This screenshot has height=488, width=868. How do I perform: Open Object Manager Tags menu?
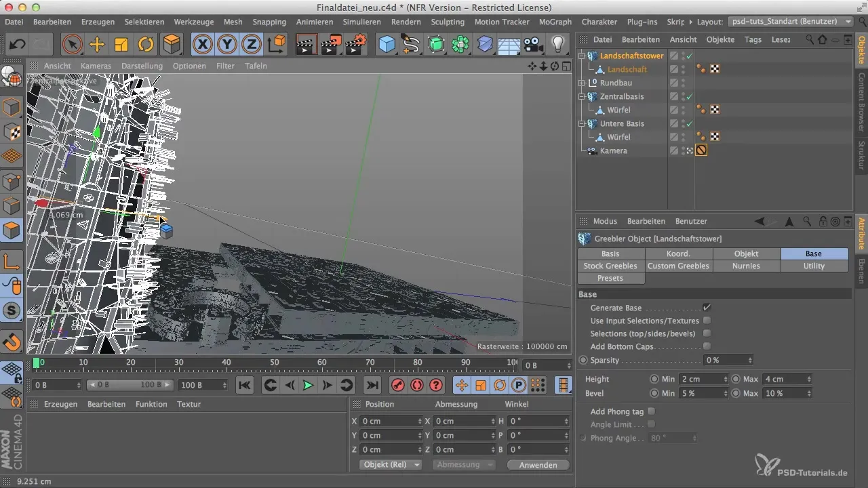[x=753, y=39]
